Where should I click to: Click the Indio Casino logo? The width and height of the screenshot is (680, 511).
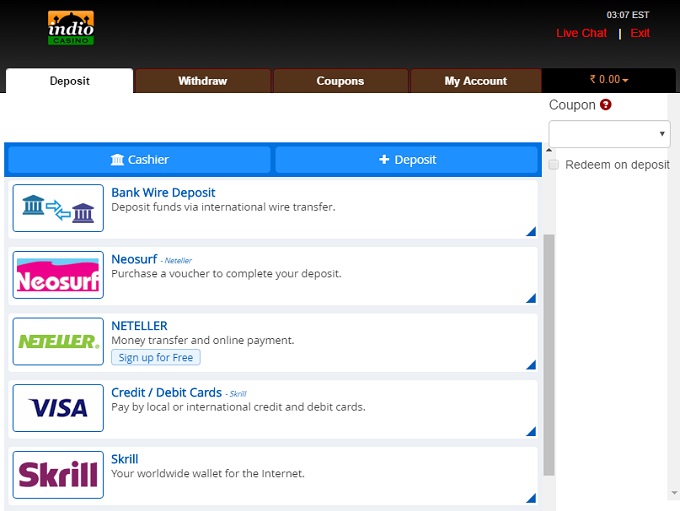click(x=70, y=28)
